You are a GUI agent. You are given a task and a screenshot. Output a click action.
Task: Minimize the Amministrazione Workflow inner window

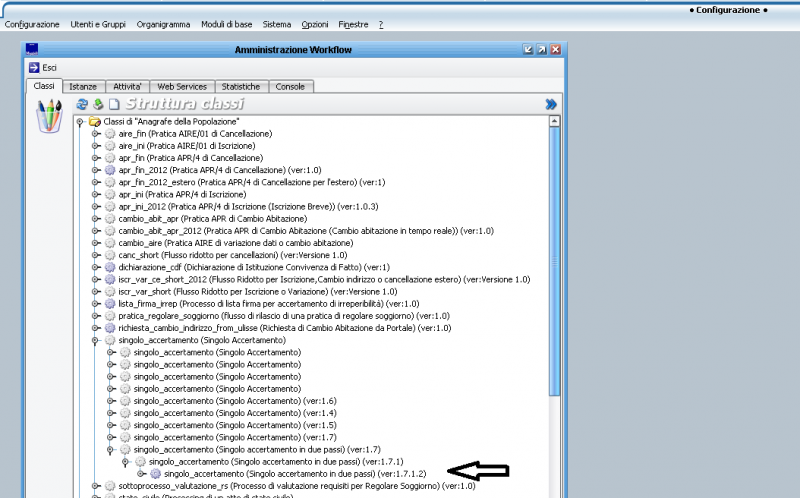[528, 49]
